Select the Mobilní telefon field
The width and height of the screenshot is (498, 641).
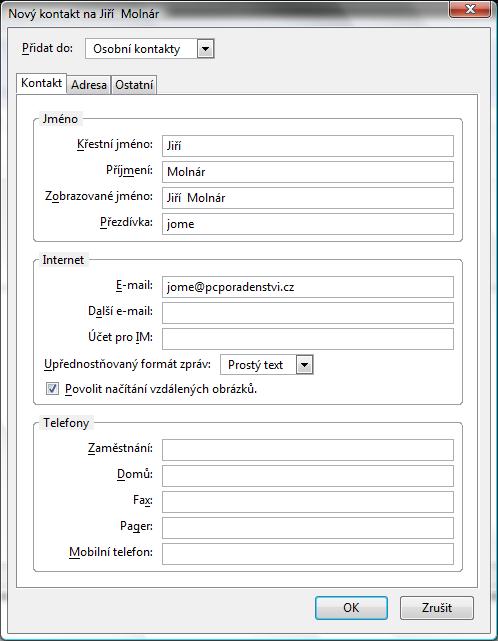307,554
